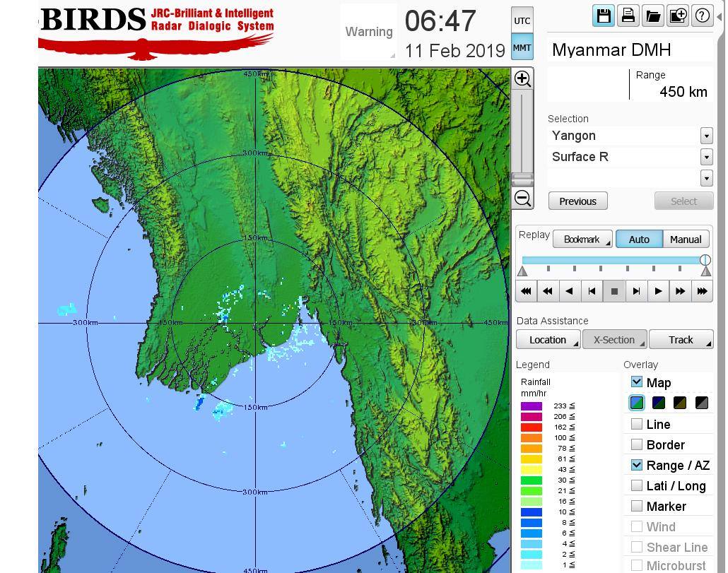Enable the Border overlay checkbox
This screenshot has width=728, height=573.
point(637,444)
